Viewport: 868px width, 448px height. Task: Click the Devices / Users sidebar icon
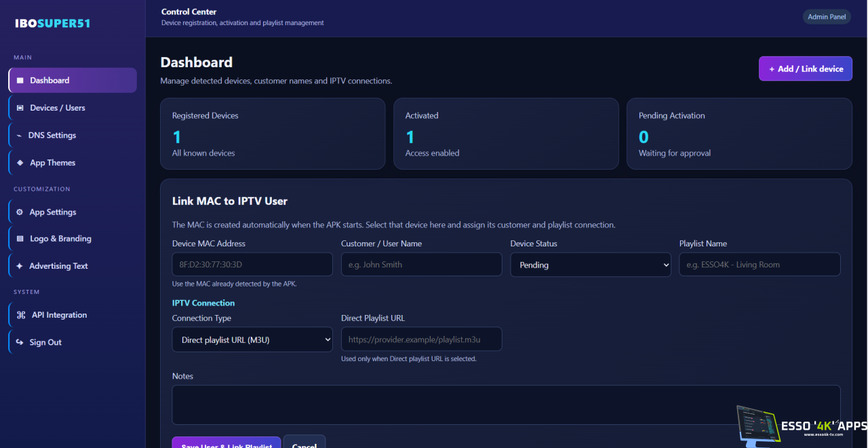(20, 108)
